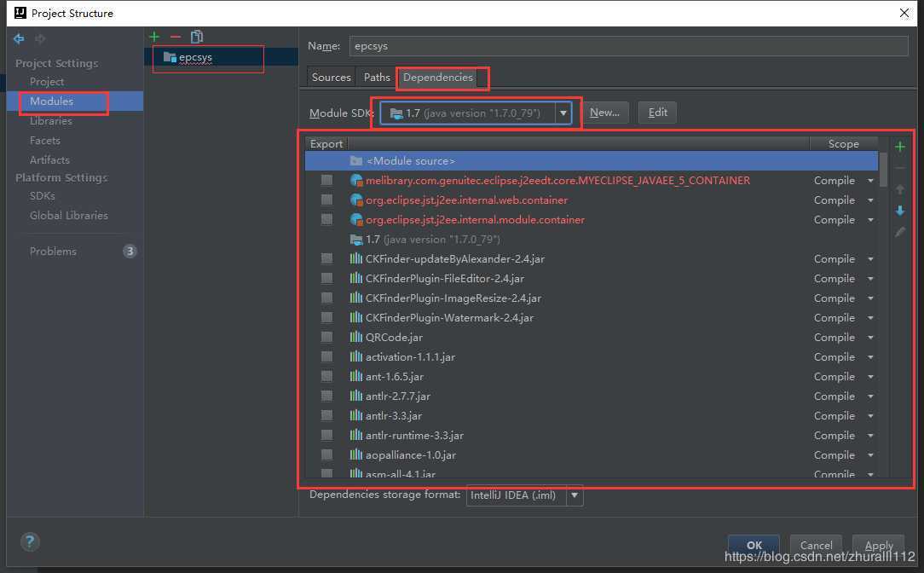Screen dimensions: 924x573
Task: Open scope dropdown for antlr-3.3.jar
Action: coord(870,415)
